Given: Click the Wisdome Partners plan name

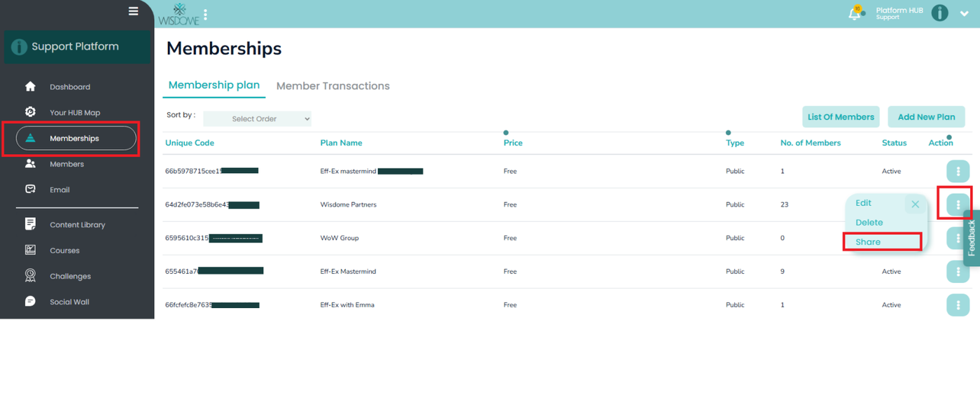Looking at the screenshot, I should 348,204.
